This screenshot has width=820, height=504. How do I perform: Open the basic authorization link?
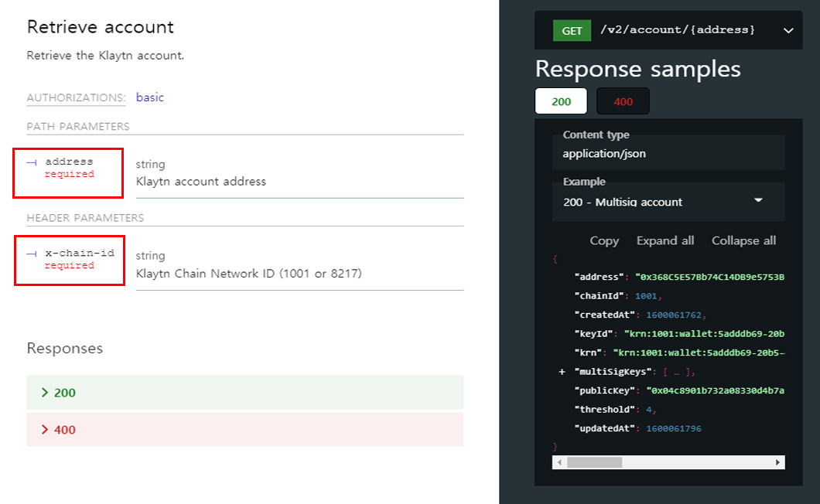[149, 97]
